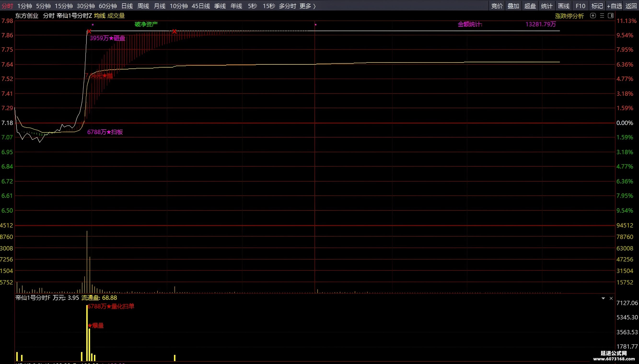Open F10 company info
The image size is (639, 364).
pos(581,6)
